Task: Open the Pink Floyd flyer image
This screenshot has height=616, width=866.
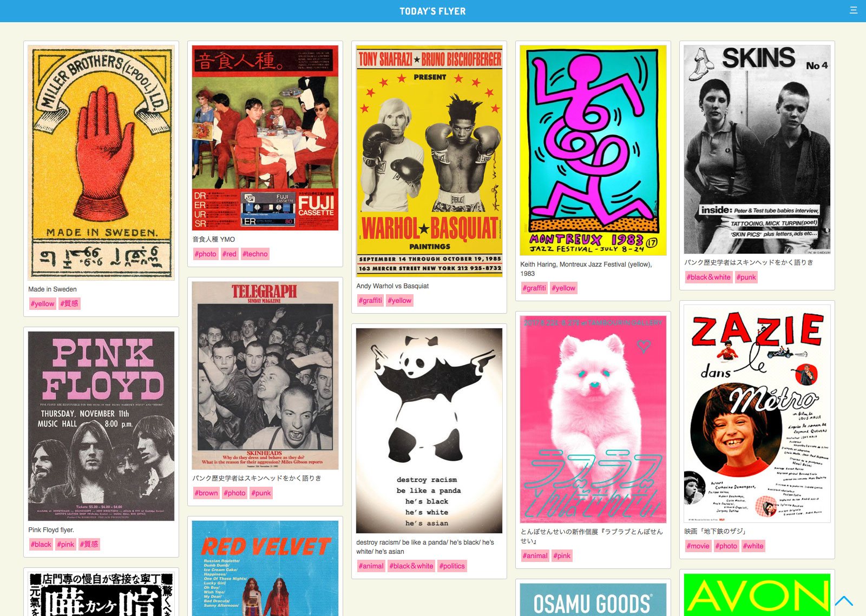Action: point(101,426)
